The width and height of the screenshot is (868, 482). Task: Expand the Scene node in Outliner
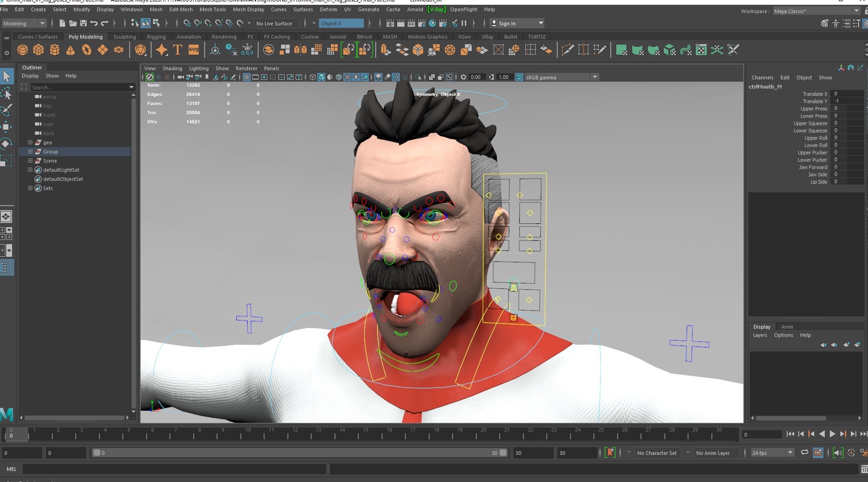(x=30, y=161)
